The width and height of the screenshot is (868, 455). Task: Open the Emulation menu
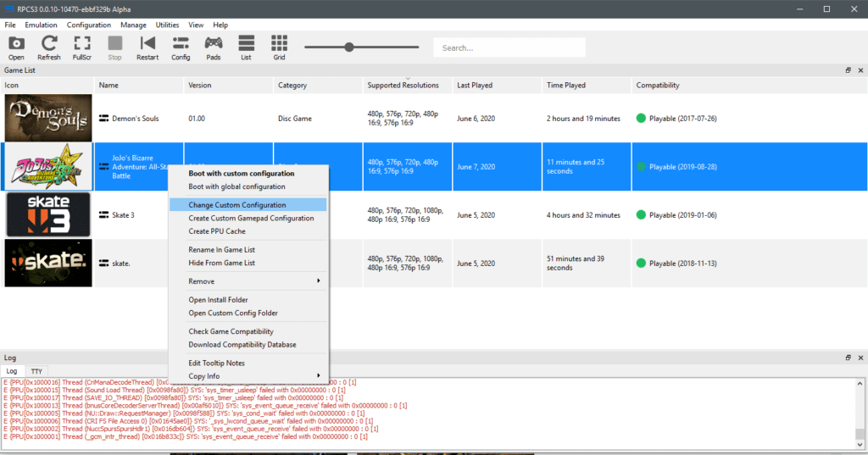[x=41, y=25]
